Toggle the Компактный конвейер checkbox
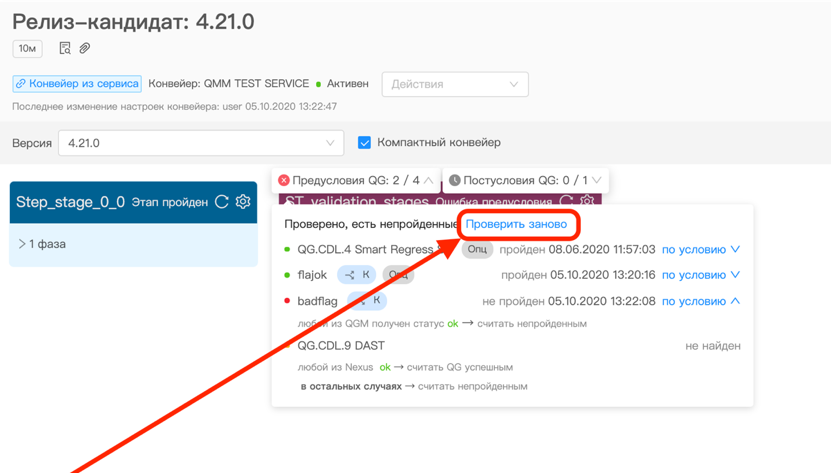This screenshot has width=831, height=473. (365, 143)
